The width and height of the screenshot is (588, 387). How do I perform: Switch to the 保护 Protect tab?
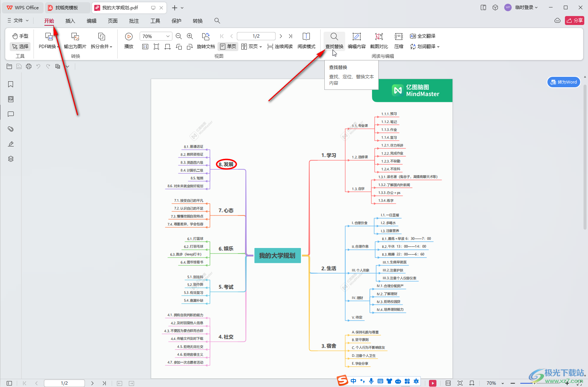point(176,21)
